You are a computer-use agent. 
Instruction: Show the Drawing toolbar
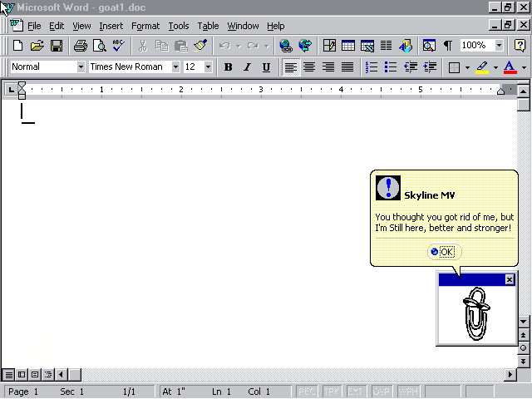pyautogui.click(x=406, y=46)
